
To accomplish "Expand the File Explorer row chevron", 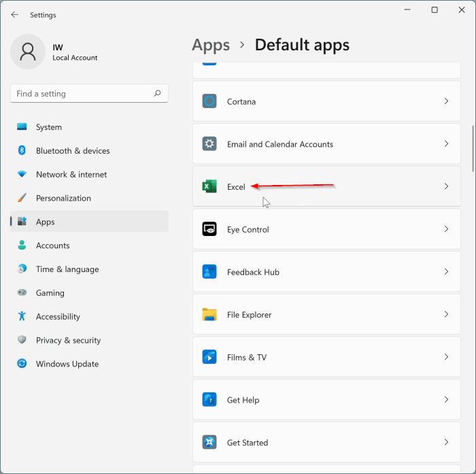I will click(446, 314).
